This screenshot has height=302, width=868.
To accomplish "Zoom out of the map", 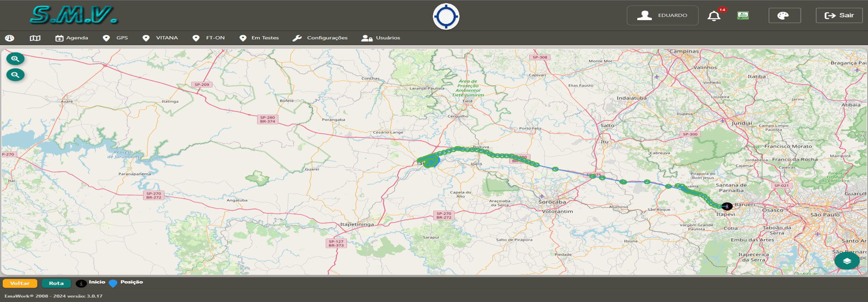I will click(15, 75).
